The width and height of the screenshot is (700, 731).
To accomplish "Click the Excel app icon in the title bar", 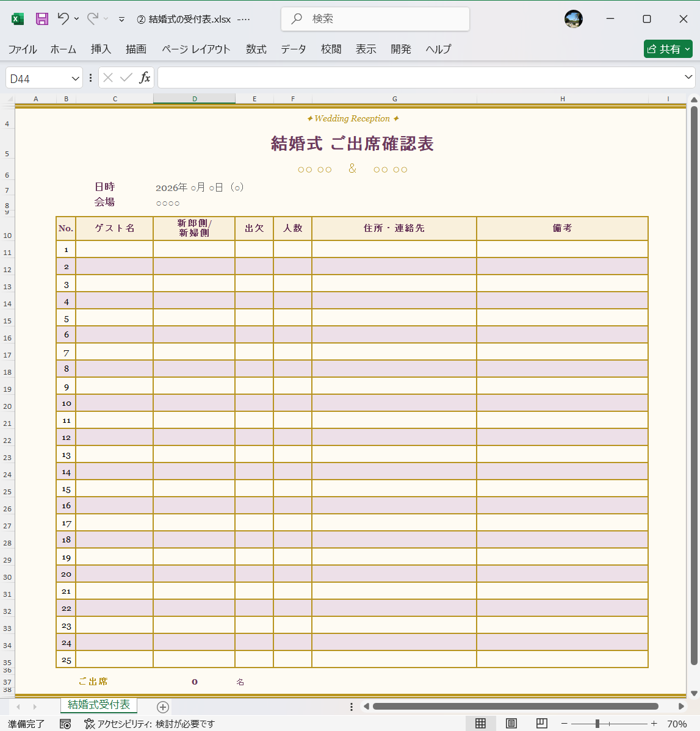I will [x=17, y=19].
